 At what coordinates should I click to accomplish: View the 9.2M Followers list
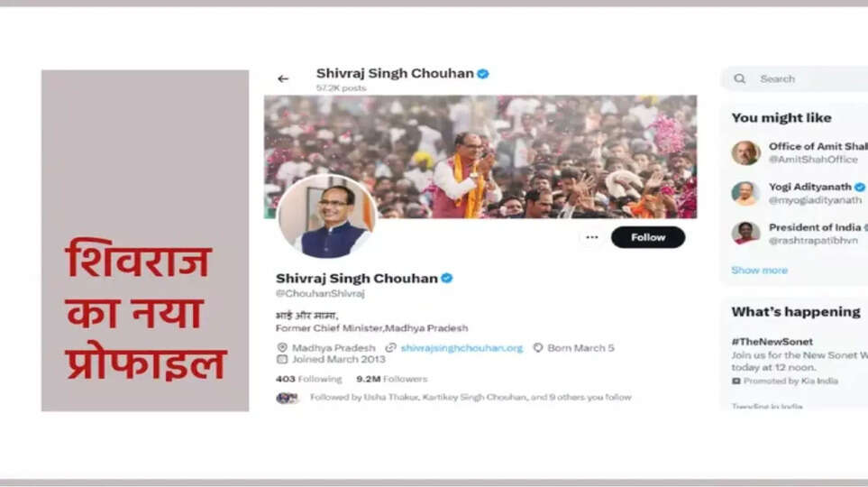(x=392, y=379)
